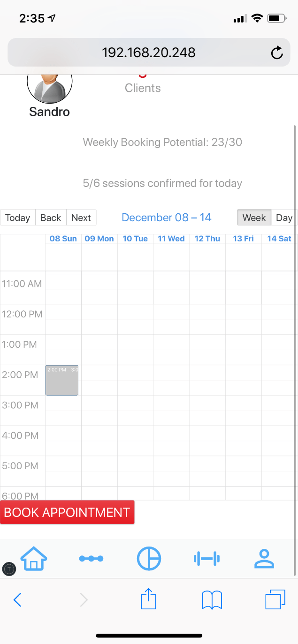The image size is (298, 644).
Task: Jump to Today in calendar
Action: tap(18, 217)
